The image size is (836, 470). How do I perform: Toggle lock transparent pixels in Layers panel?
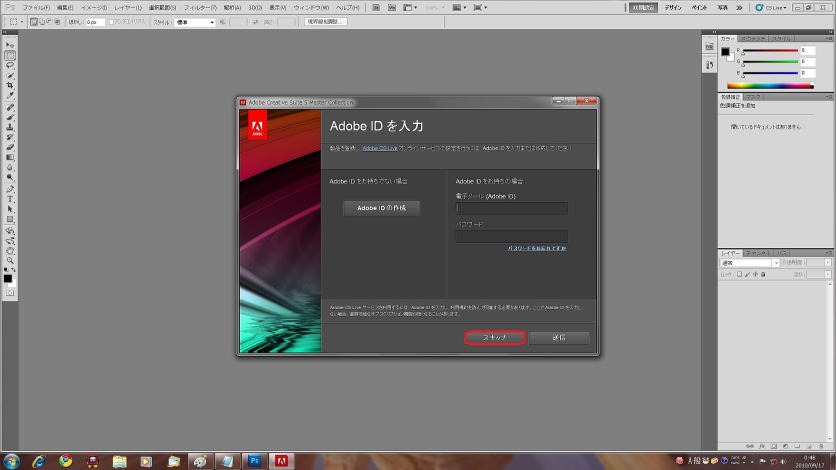739,274
